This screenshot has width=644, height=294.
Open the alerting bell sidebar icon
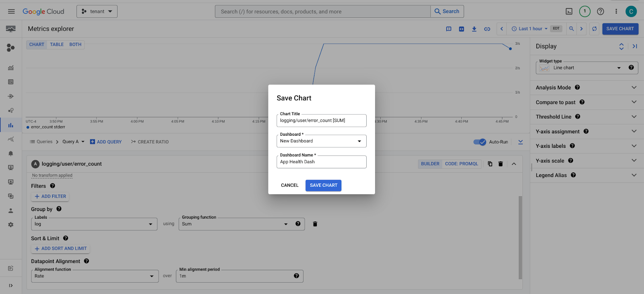click(x=11, y=153)
